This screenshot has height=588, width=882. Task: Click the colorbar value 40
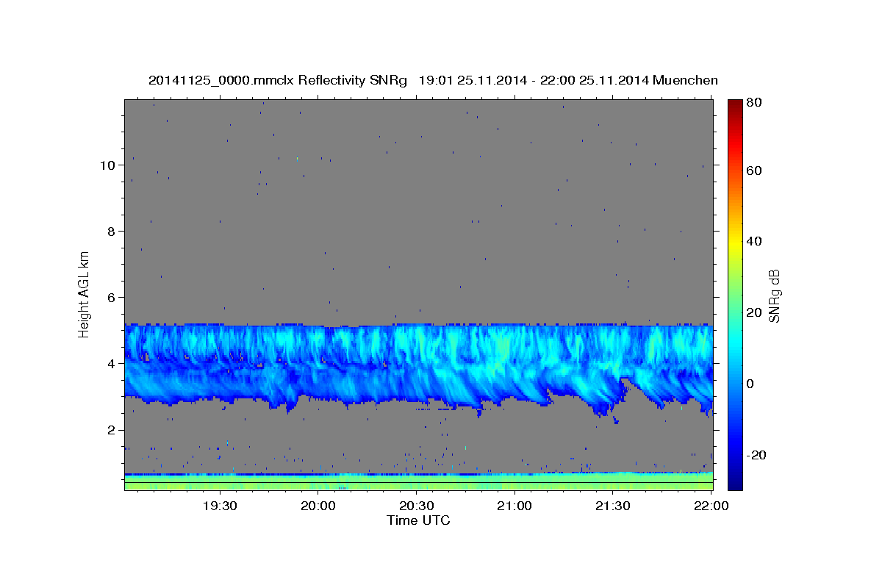point(753,241)
